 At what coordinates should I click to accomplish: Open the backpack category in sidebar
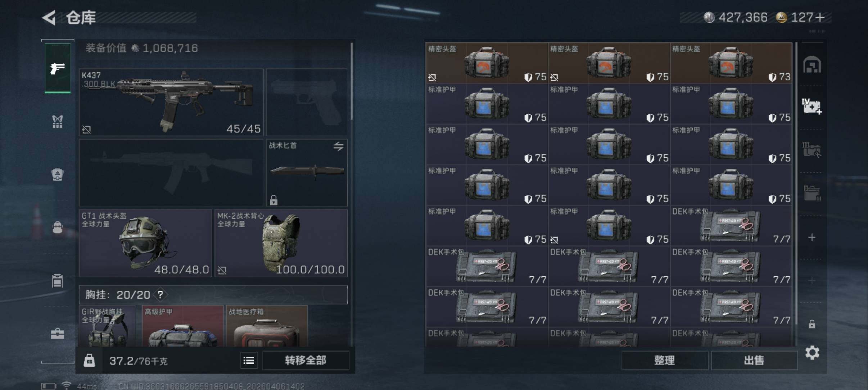click(58, 174)
